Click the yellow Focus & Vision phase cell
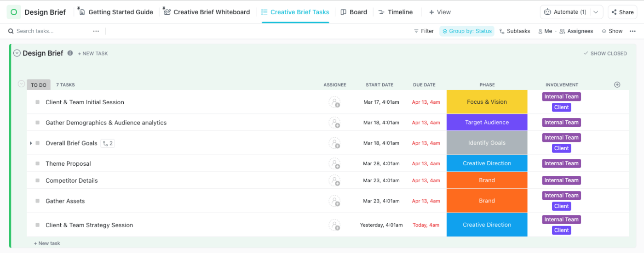 487,102
